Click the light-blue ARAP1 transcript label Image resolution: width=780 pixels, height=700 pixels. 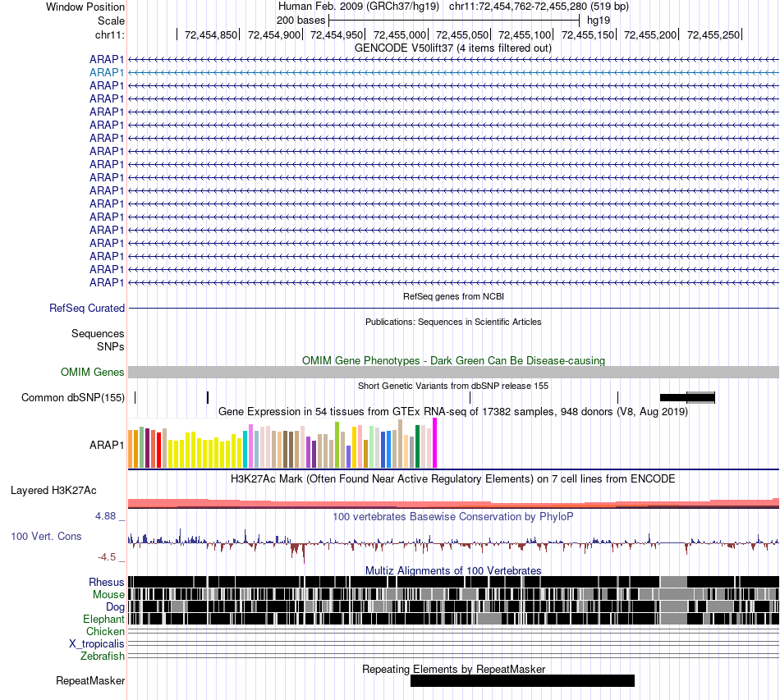tap(107, 72)
